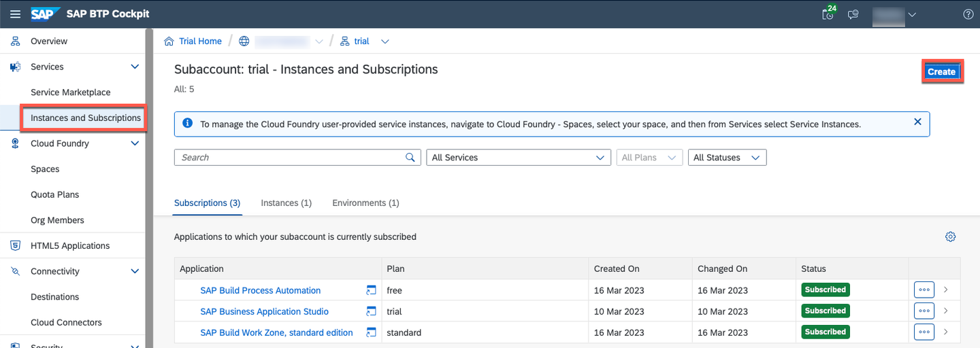The image size is (980, 348).
Task: Click the Create button
Action: click(x=942, y=72)
